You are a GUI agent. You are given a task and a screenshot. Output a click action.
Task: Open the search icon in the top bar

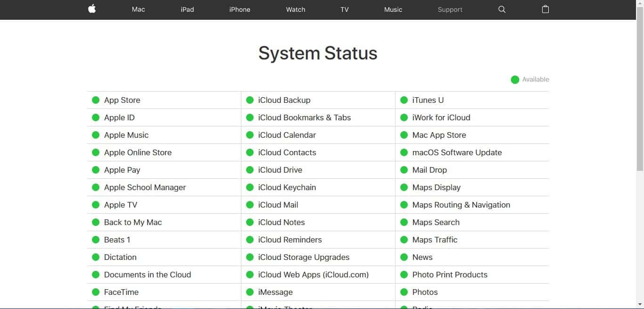click(x=502, y=9)
